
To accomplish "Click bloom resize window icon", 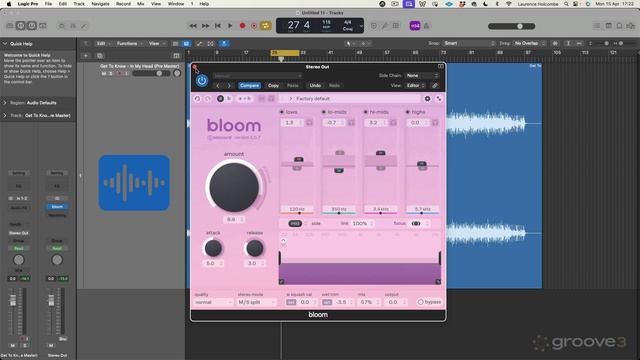I will click(439, 99).
